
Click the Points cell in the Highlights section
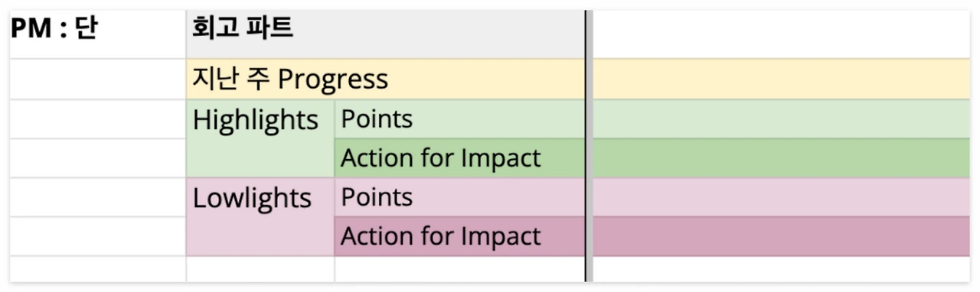459,119
